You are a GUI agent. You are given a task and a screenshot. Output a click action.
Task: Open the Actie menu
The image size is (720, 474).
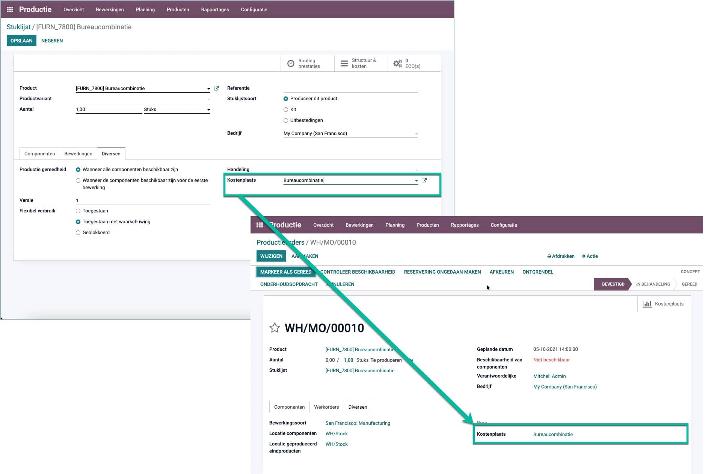(590, 256)
